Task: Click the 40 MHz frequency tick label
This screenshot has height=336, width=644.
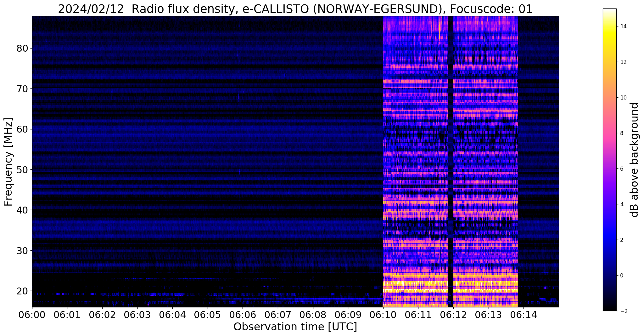Action: [22, 210]
